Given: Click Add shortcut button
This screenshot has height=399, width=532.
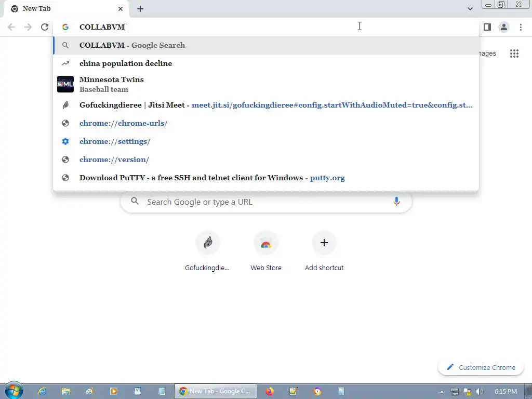Looking at the screenshot, I should coord(324,251).
